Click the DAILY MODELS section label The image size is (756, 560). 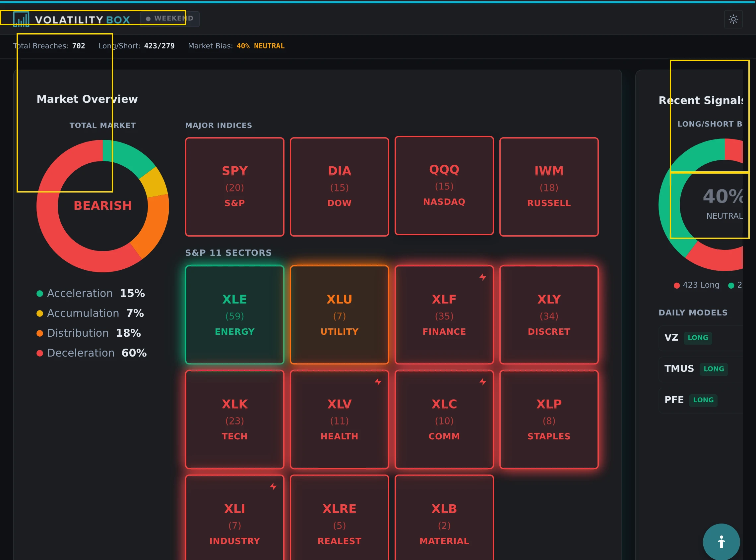693,313
